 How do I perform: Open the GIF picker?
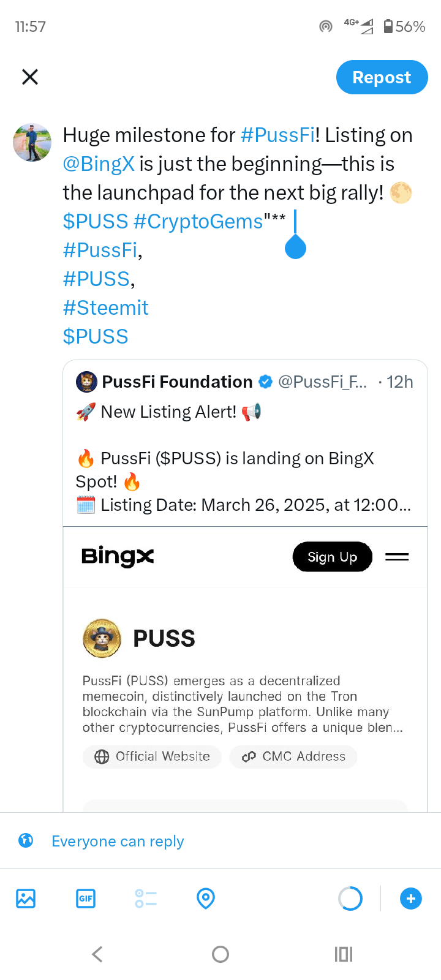(x=86, y=899)
